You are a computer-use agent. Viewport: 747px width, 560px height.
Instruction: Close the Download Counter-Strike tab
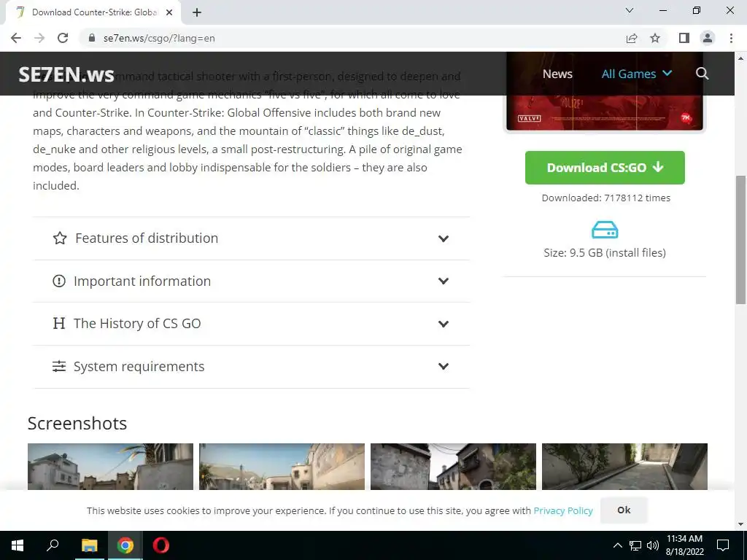(169, 12)
